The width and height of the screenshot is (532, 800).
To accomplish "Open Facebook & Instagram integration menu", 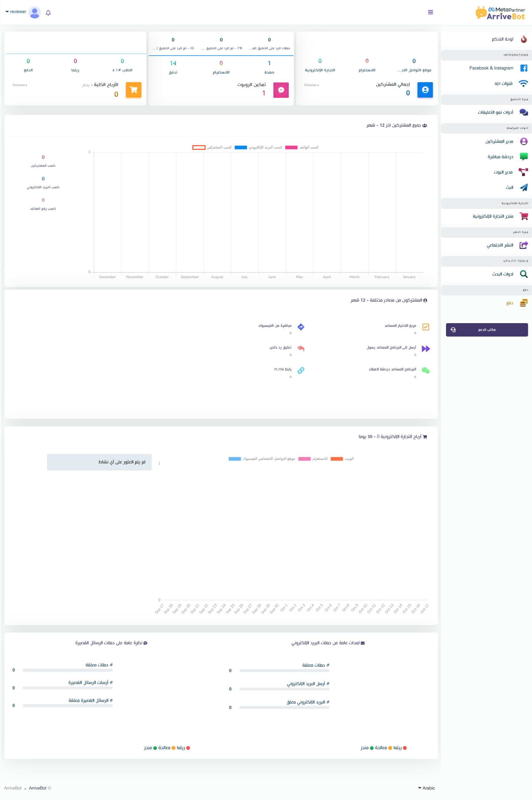I will pos(491,68).
